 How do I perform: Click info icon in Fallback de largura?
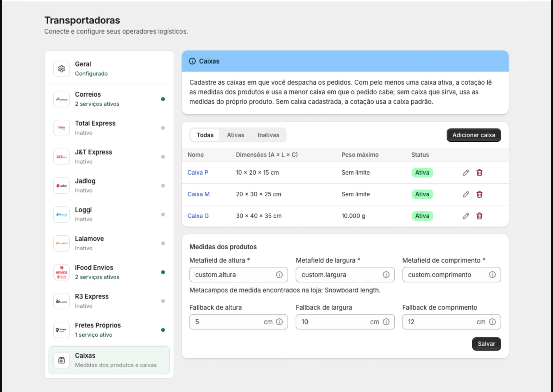pos(386,322)
